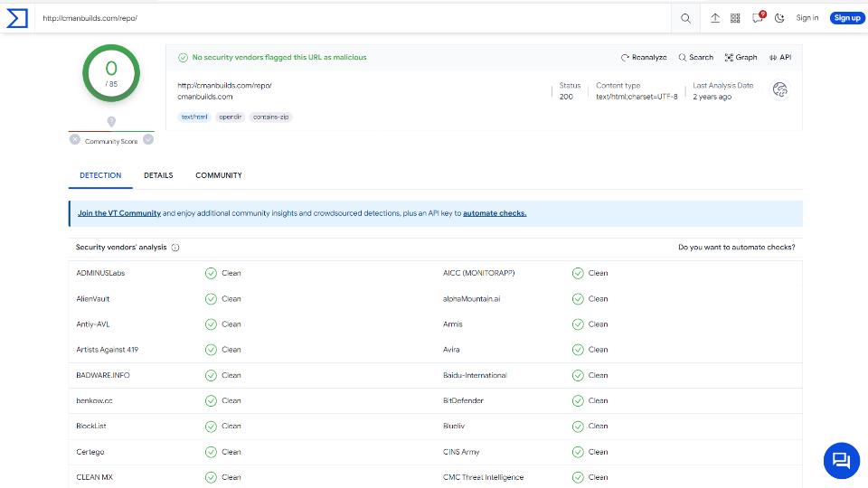Open the upload file icon
This screenshot has height=488, width=868.
[x=715, y=18]
